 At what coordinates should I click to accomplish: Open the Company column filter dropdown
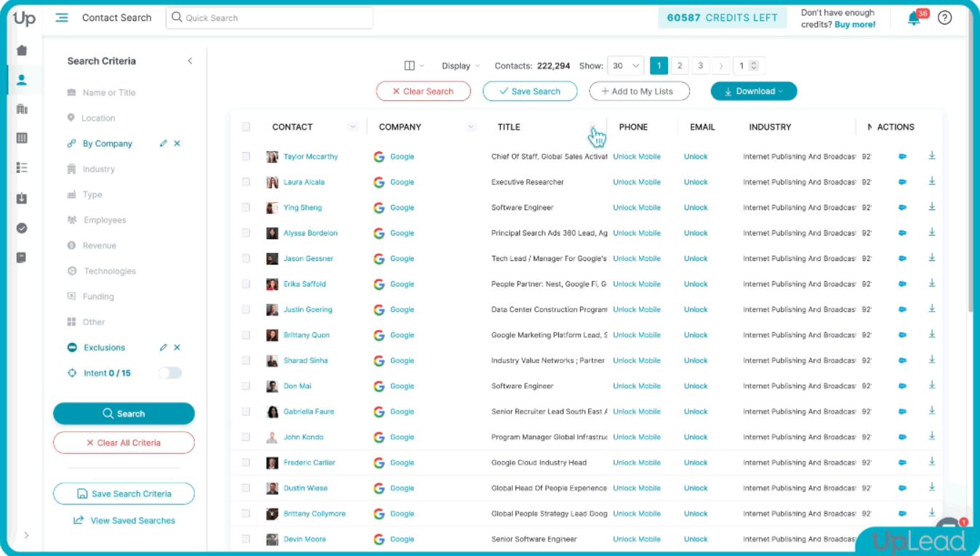click(x=471, y=126)
